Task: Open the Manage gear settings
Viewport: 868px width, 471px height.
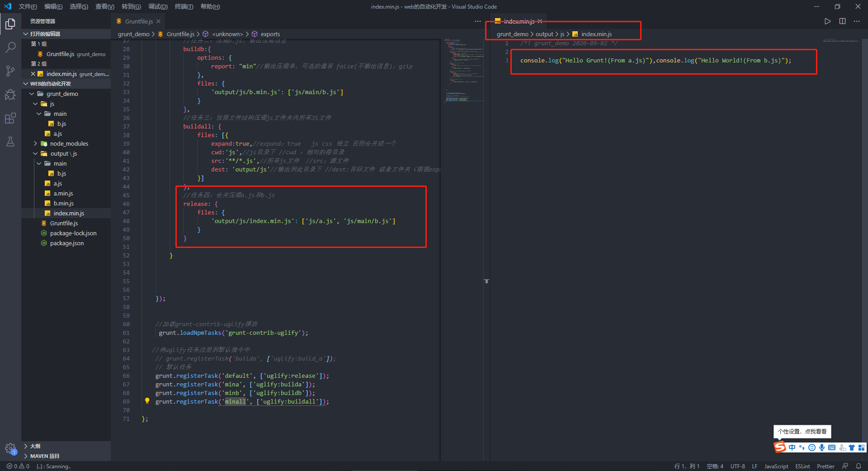Action: [10, 449]
